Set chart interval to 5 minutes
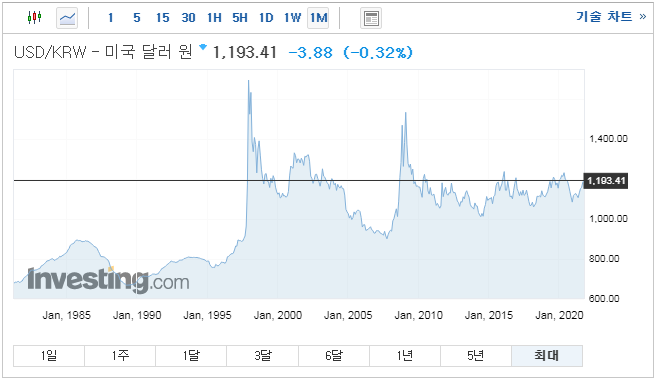Screen dimensions: 655x379 137,18
